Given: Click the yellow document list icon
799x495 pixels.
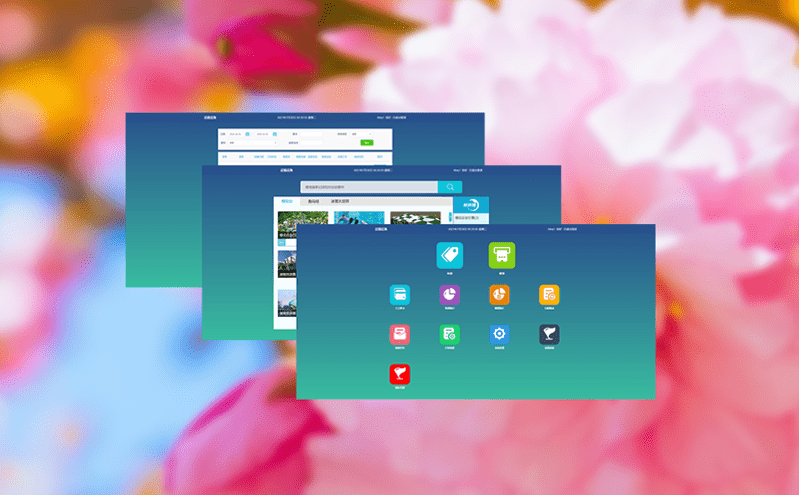Looking at the screenshot, I should click(549, 294).
